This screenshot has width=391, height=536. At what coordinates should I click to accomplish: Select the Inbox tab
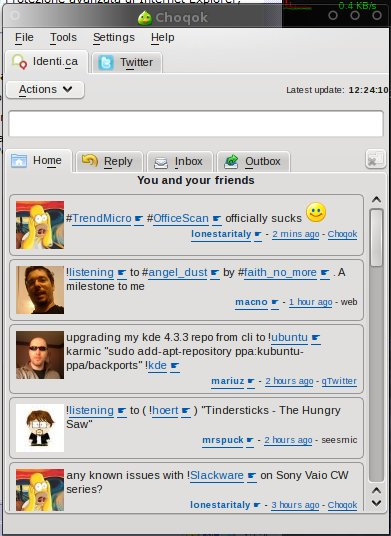click(180, 161)
